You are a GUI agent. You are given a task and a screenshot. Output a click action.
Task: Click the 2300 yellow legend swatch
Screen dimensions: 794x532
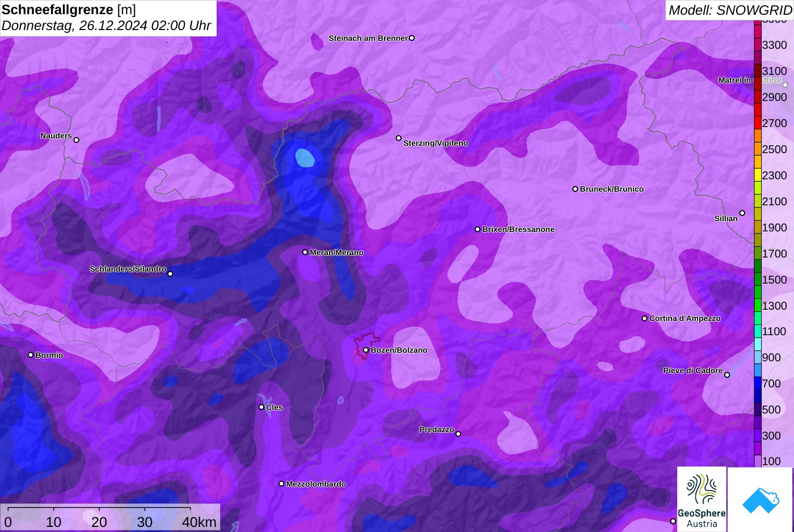pyautogui.click(x=758, y=175)
